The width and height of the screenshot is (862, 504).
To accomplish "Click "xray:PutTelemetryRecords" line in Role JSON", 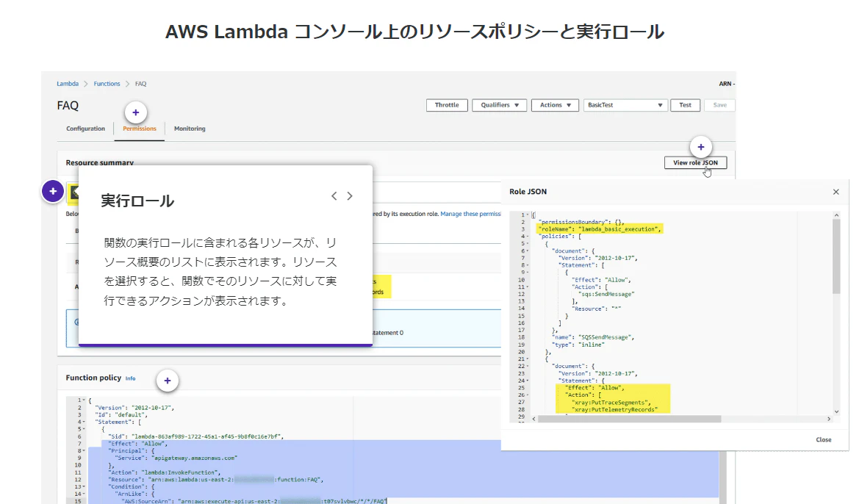I will click(615, 409).
